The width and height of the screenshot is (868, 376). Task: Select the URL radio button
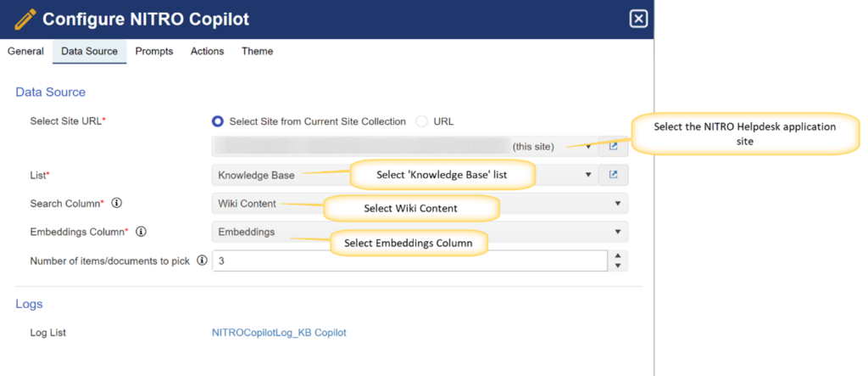tap(422, 121)
